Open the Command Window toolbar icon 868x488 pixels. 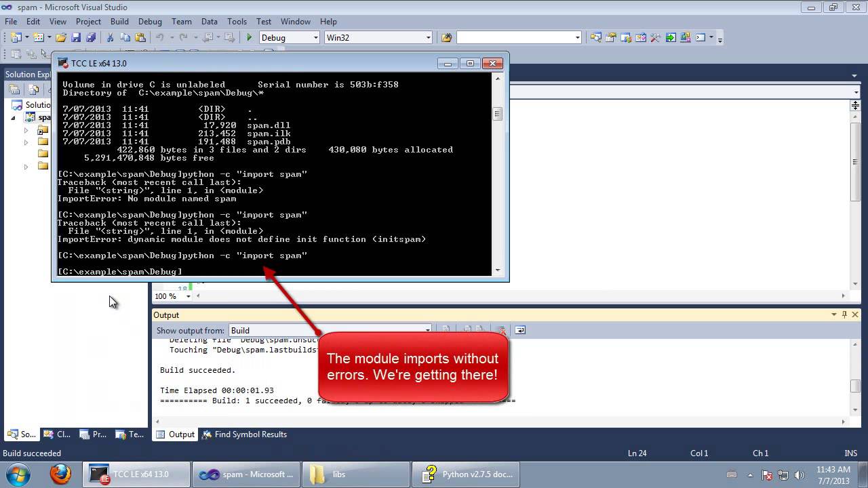coord(701,38)
